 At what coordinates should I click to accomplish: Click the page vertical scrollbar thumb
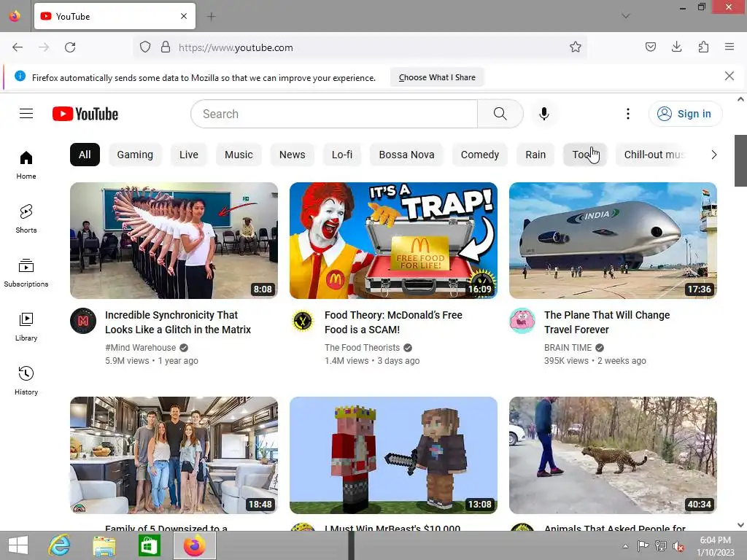740,161
